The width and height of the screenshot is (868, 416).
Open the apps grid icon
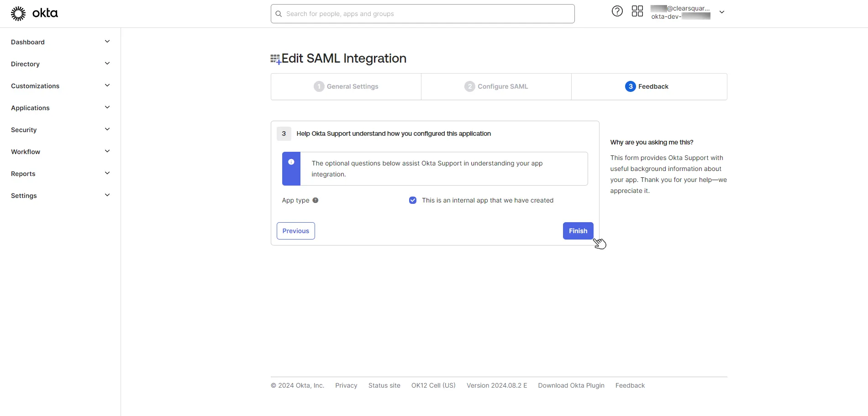click(x=637, y=11)
